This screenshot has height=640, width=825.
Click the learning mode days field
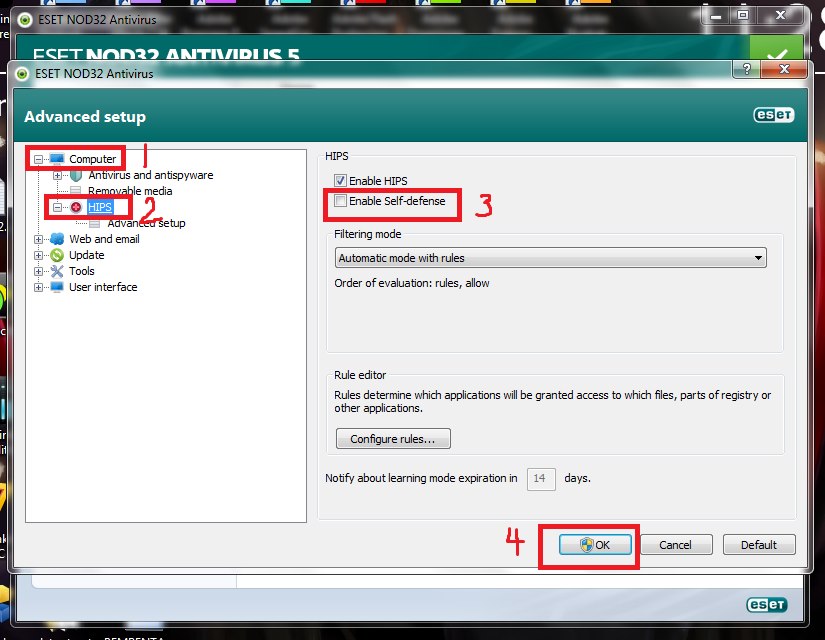click(541, 478)
